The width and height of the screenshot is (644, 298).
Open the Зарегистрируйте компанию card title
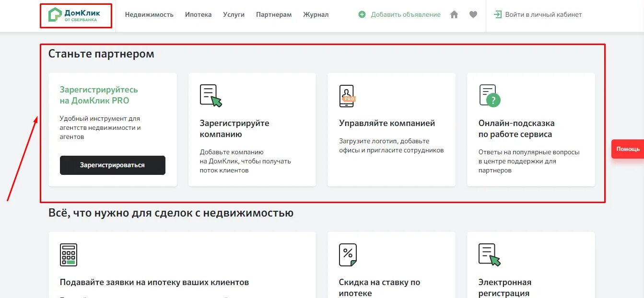pyautogui.click(x=234, y=128)
